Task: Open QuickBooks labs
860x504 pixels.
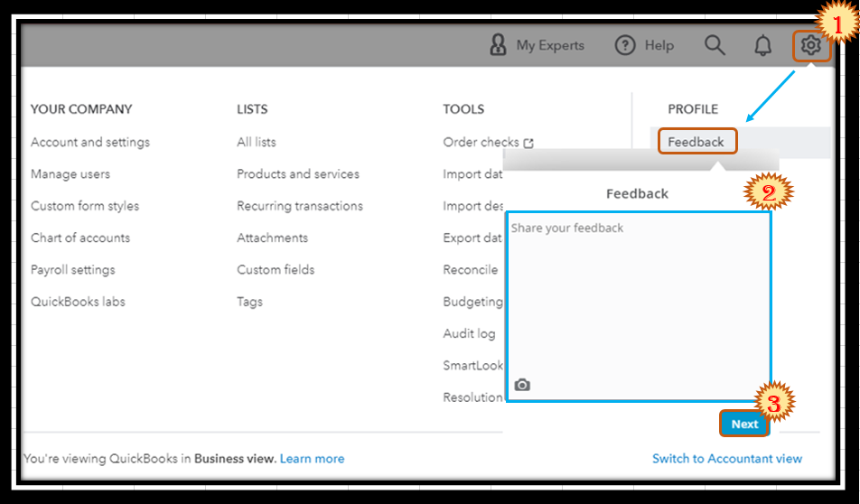Action: [x=78, y=302]
